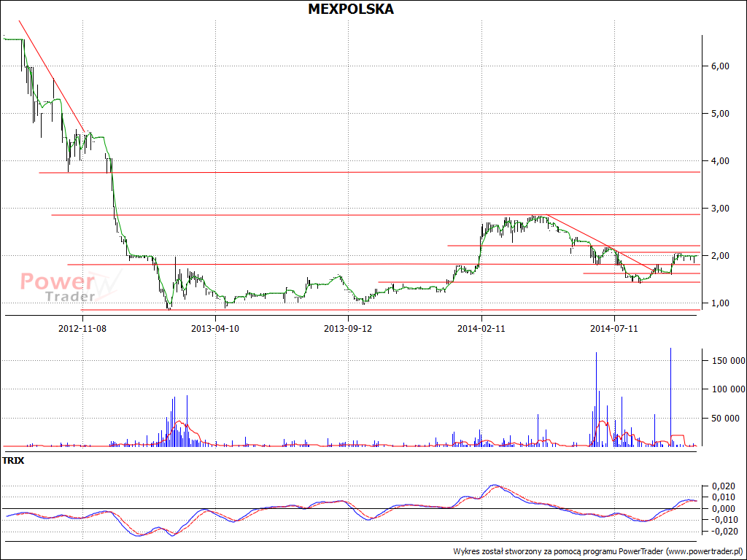Select the 2013-04-10 date label

coord(215,328)
